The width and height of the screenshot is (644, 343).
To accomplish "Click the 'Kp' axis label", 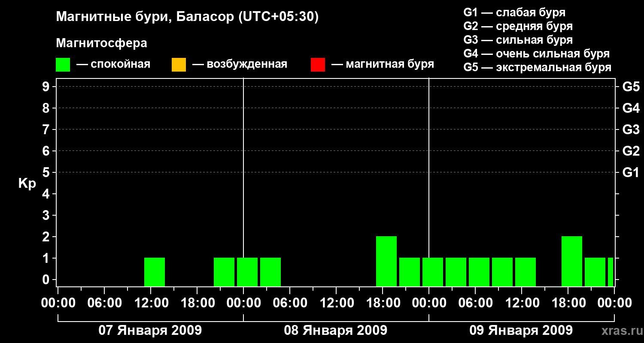I will (27, 183).
